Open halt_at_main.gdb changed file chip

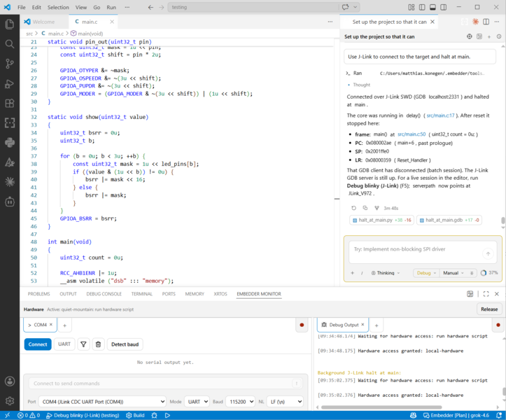click(x=449, y=220)
